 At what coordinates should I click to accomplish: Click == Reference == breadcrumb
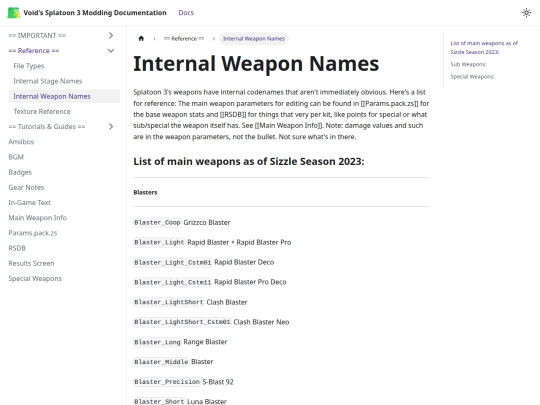click(184, 39)
